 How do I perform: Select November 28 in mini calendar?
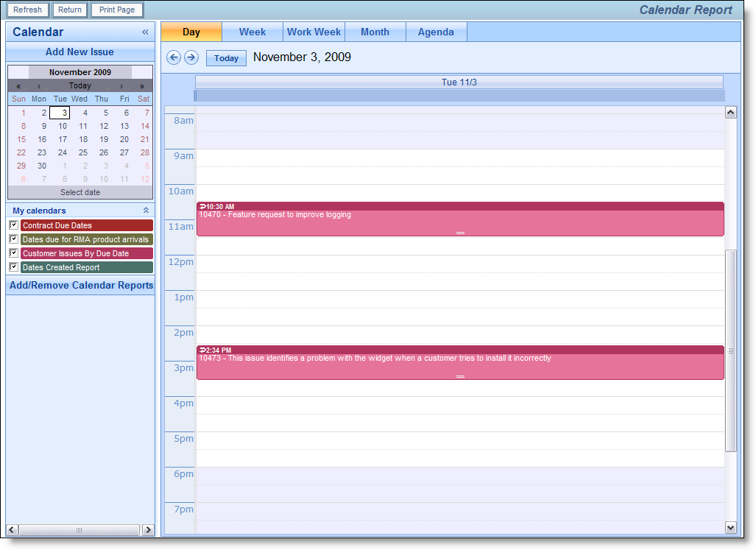pyautogui.click(x=144, y=152)
